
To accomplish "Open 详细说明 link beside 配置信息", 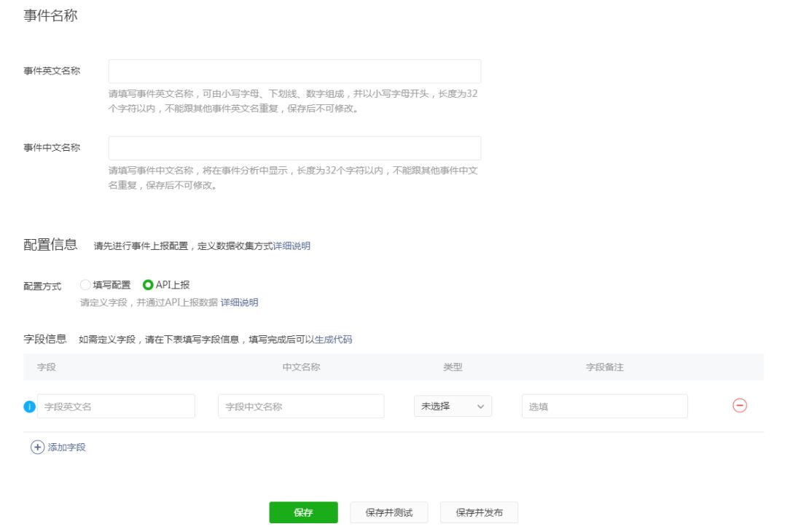I will pyautogui.click(x=291, y=246).
